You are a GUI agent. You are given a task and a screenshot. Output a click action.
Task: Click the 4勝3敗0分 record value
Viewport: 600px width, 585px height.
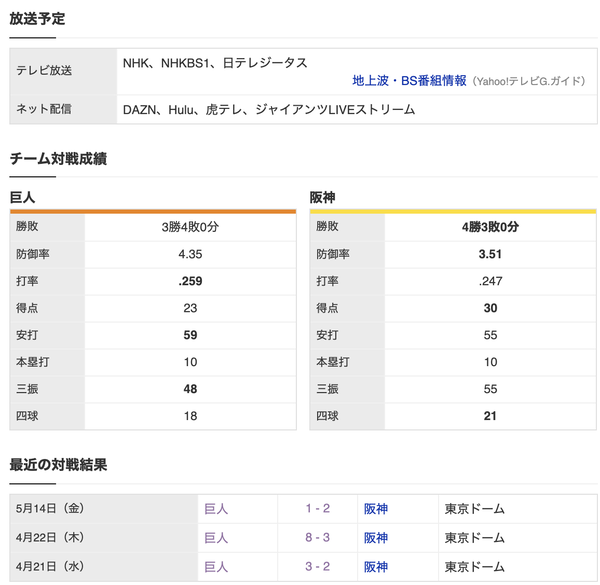point(490,227)
